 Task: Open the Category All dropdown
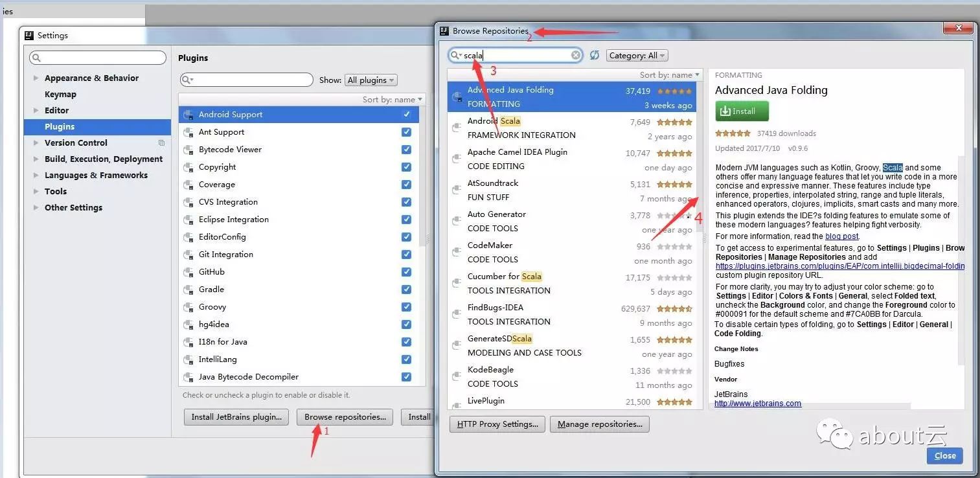[x=637, y=56]
